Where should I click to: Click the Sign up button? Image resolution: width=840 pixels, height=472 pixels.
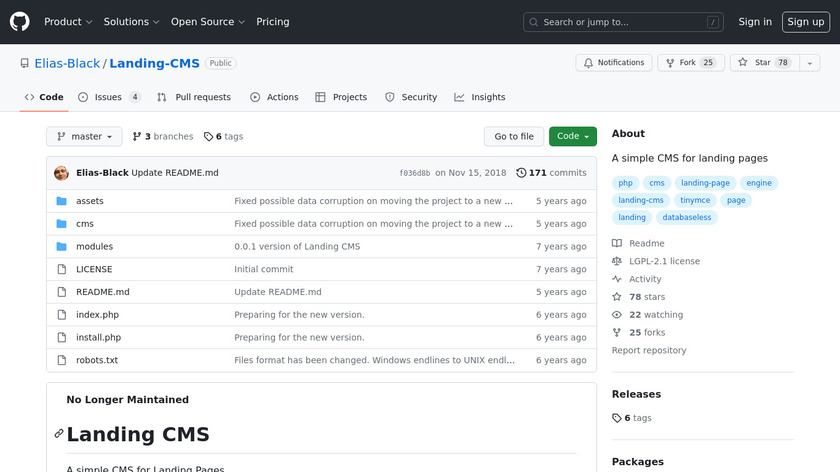[x=805, y=22]
